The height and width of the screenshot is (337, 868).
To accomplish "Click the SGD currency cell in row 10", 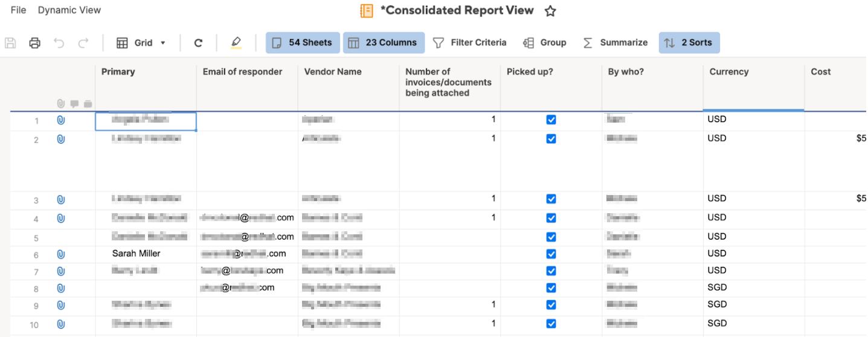I will pos(754,324).
